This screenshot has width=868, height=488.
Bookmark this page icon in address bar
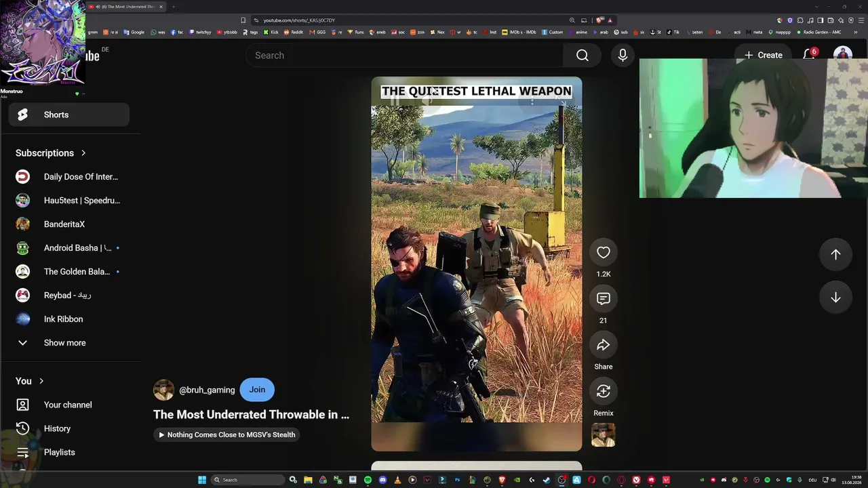[243, 20]
